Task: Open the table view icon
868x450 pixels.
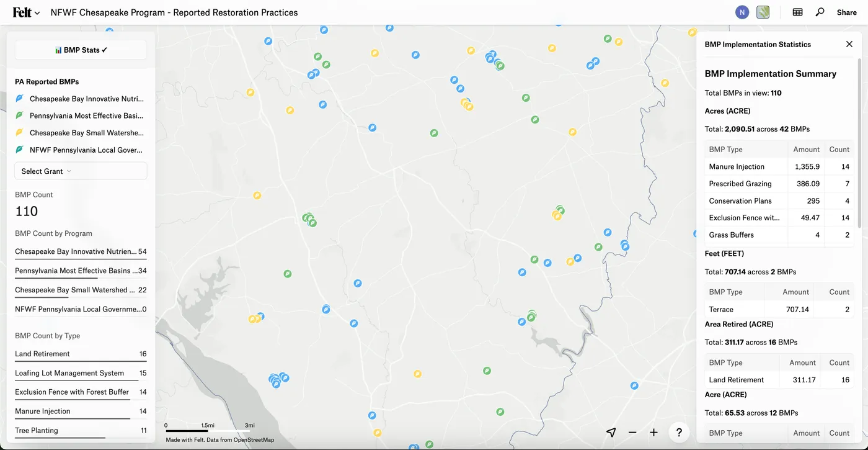Action: tap(798, 12)
